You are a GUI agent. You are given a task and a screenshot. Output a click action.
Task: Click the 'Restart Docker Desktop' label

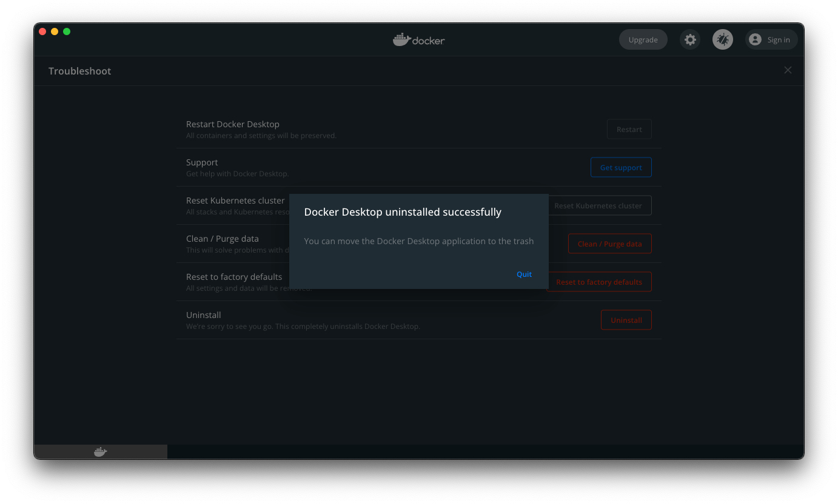[x=233, y=124]
